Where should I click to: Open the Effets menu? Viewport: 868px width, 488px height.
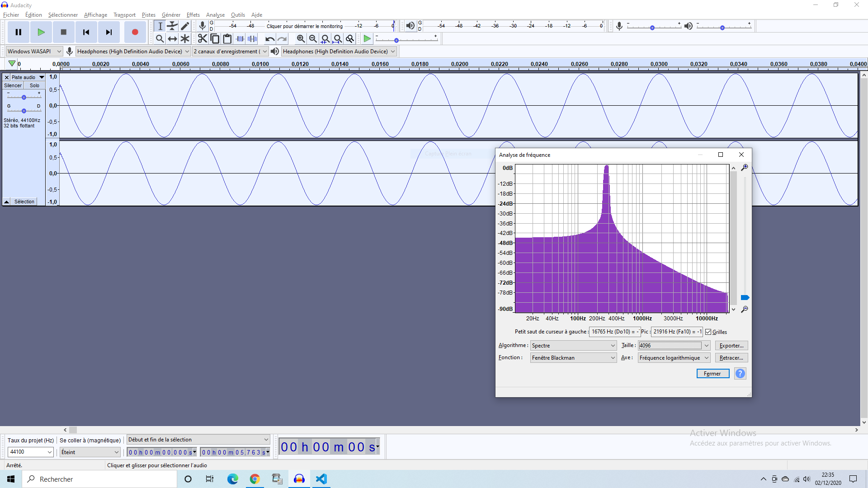coord(193,15)
